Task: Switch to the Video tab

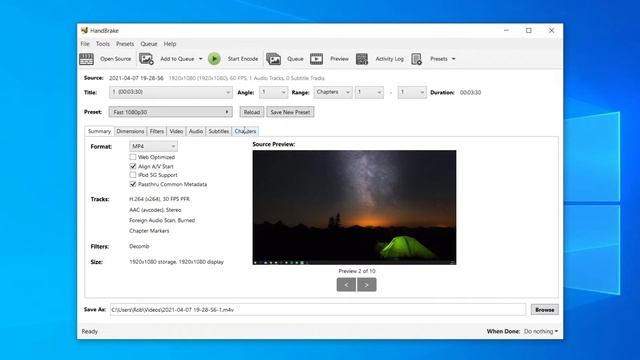Action: (x=176, y=131)
